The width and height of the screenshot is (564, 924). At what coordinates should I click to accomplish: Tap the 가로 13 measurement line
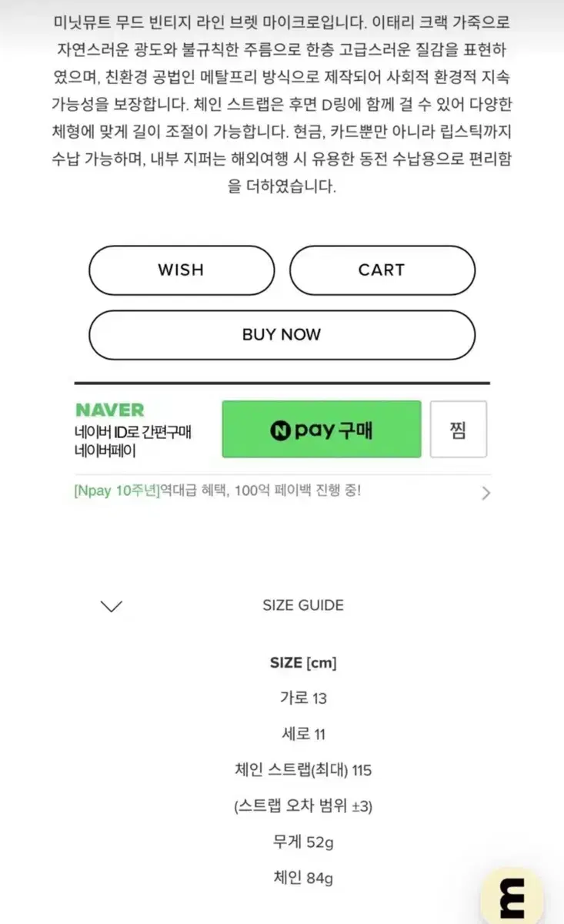(303, 698)
